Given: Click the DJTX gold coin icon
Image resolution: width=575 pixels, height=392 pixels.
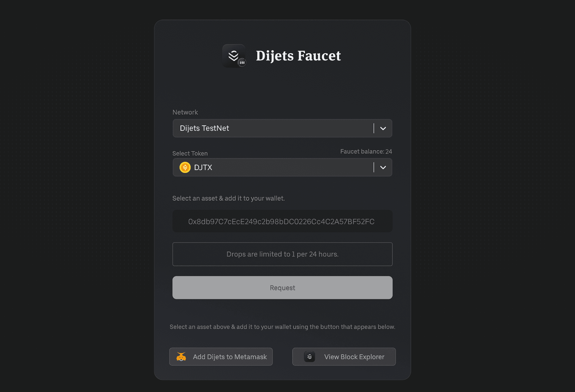Looking at the screenshot, I should tap(185, 167).
